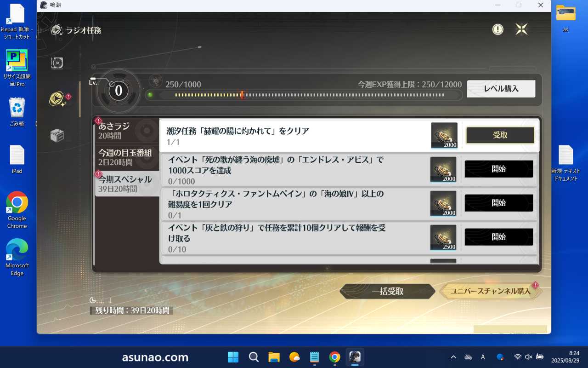Click 開始 for the エンドレス・アビス mission
Screen dimensions: 588x368
coord(498,169)
